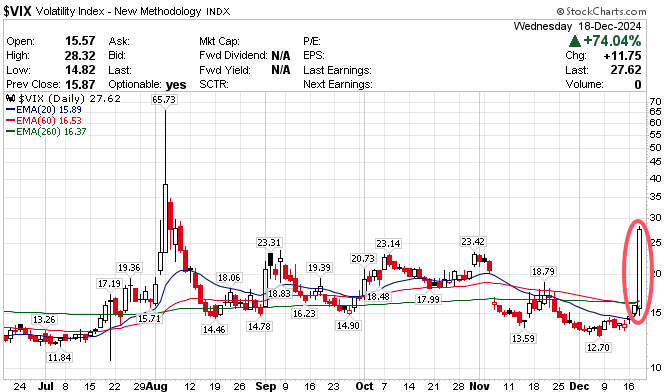Click the green EMA(260) legend entry
The width and height of the screenshot is (667, 392).
click(x=46, y=132)
